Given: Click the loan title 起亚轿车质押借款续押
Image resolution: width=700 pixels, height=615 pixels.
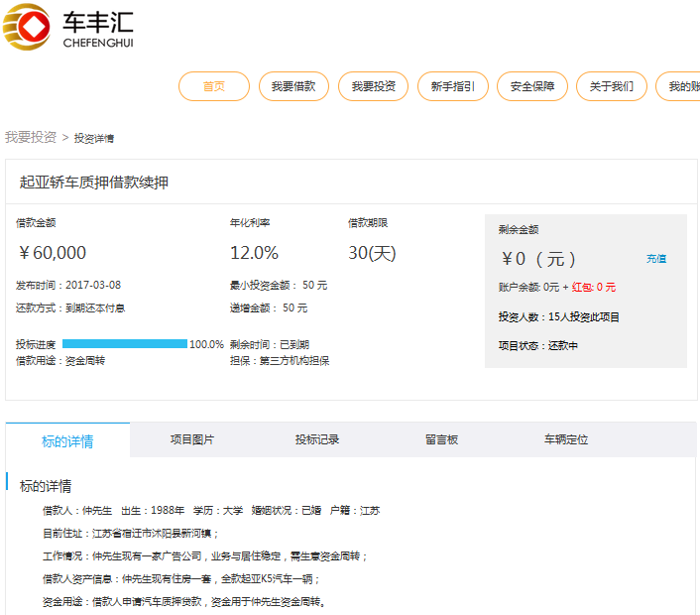Looking at the screenshot, I should pyautogui.click(x=94, y=183).
